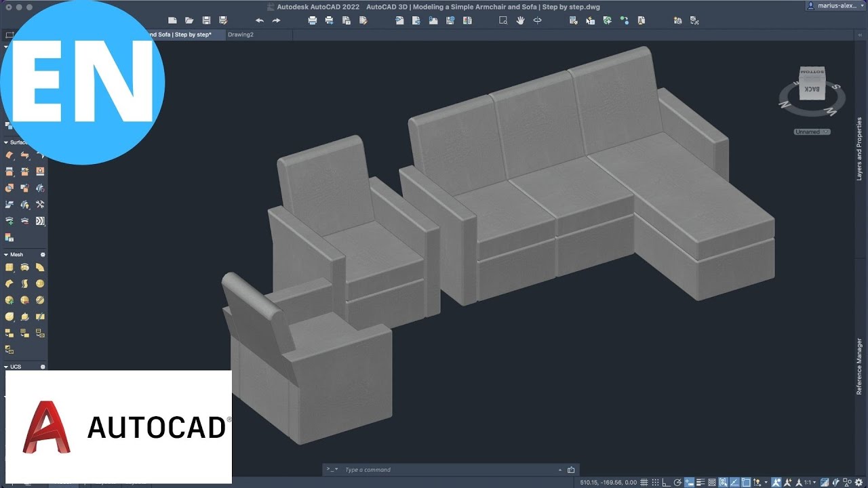Click the Mesh Box tool icon

point(9,268)
